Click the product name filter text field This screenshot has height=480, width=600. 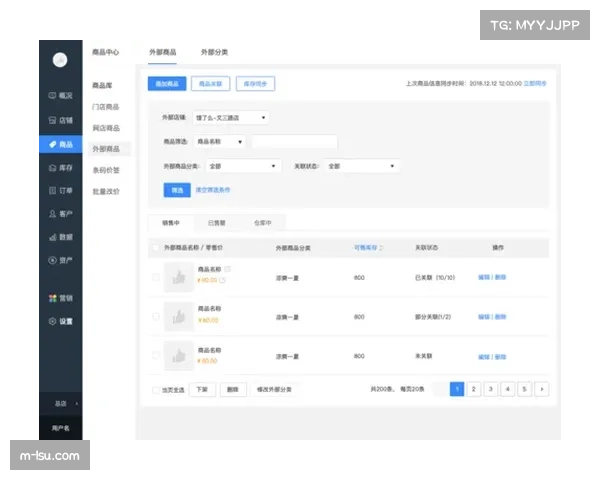(294, 142)
